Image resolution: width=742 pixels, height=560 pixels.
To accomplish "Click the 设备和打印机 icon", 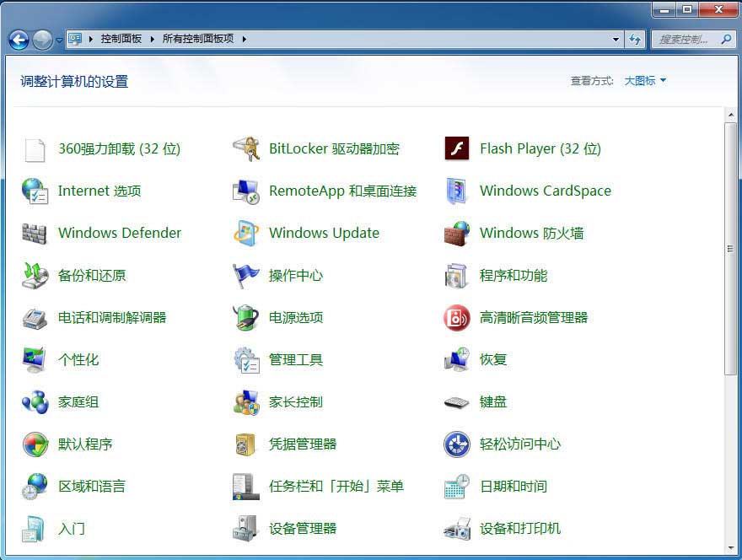I will (457, 530).
